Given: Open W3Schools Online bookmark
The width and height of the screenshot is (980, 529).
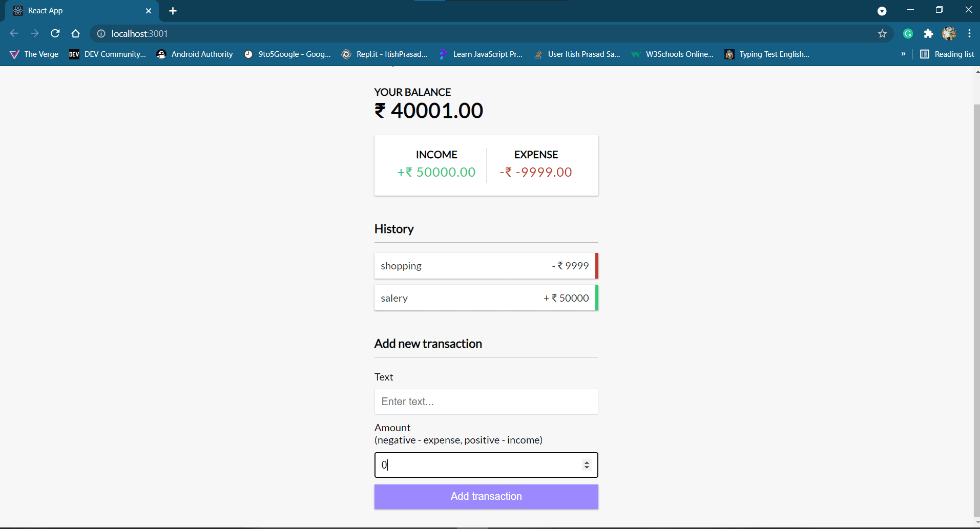Looking at the screenshot, I should point(673,54).
